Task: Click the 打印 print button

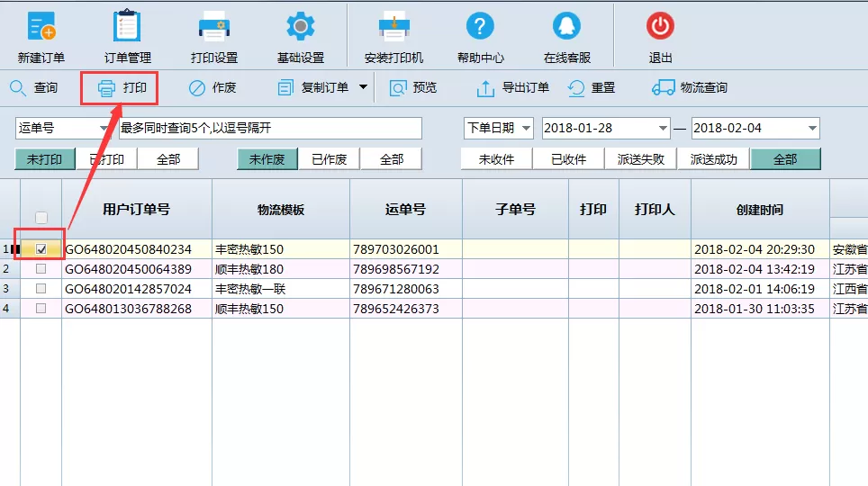Action: pos(122,87)
